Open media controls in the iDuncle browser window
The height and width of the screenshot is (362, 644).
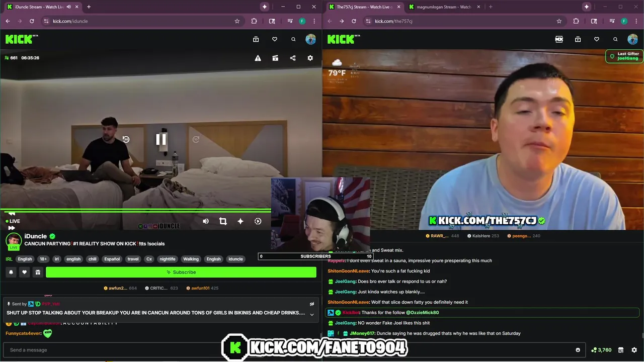point(290,21)
